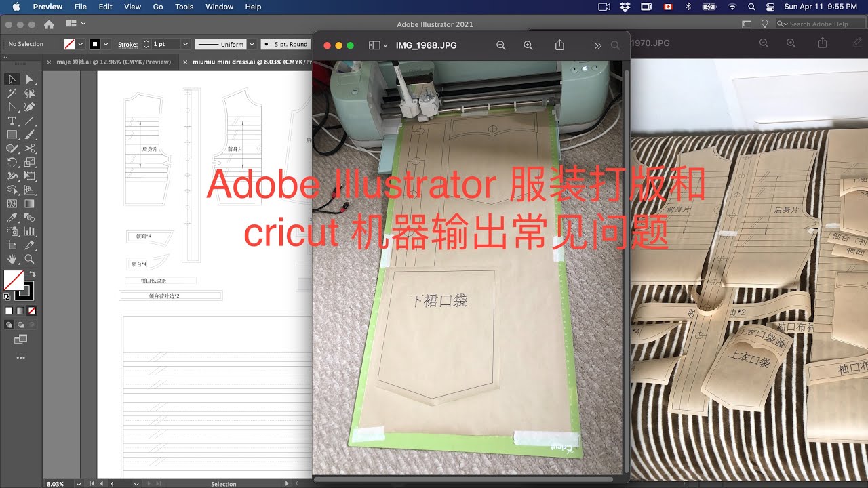This screenshot has width=868, height=488.
Task: Select the Column Graph tool
Action: [30, 231]
